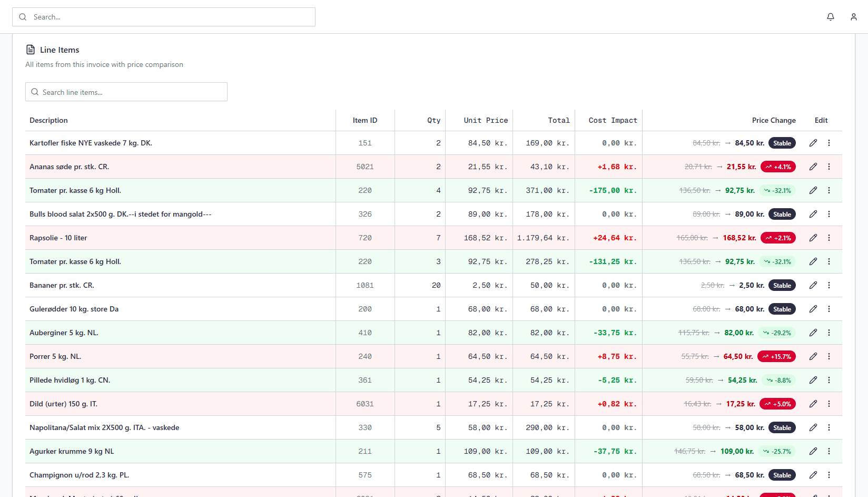
Task: Edit the Dild (urter) 150 g line item
Action: 813,404
